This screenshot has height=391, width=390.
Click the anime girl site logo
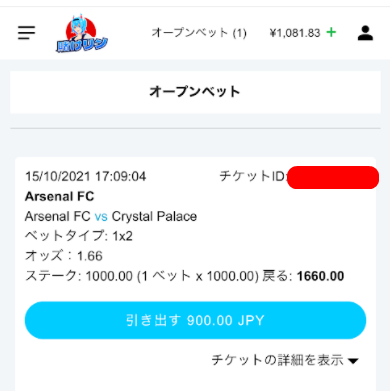(82, 34)
